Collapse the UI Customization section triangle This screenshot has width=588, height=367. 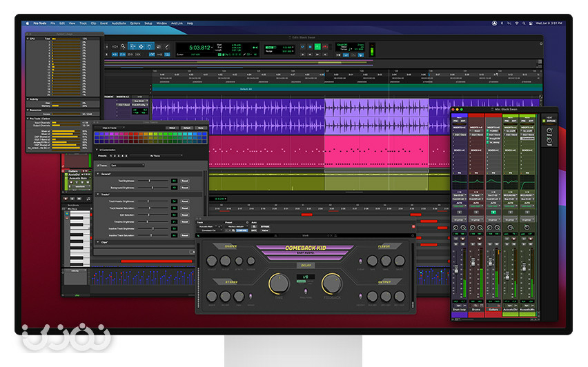97,150
